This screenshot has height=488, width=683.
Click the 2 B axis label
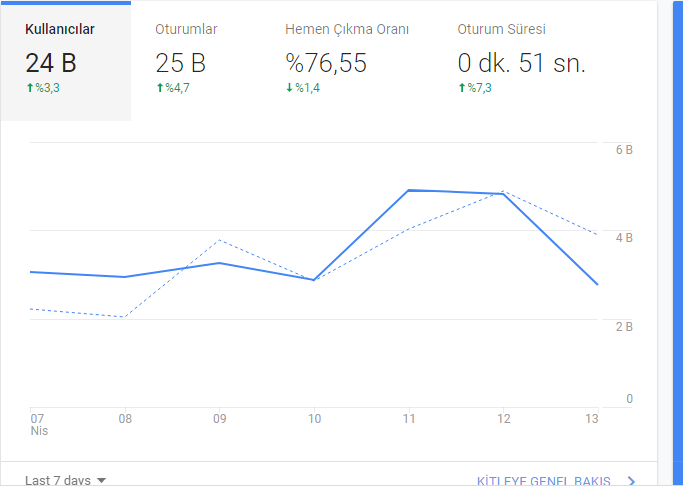click(x=624, y=327)
